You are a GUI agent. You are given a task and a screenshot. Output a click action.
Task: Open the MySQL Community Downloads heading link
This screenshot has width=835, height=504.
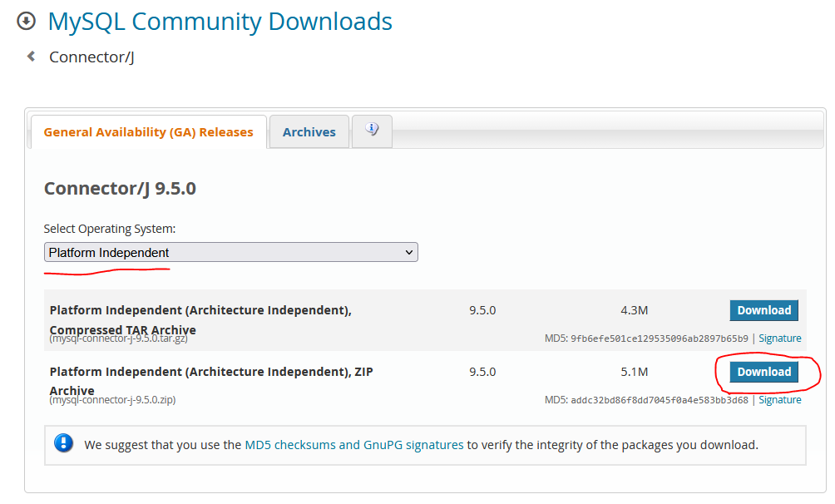[x=220, y=22]
